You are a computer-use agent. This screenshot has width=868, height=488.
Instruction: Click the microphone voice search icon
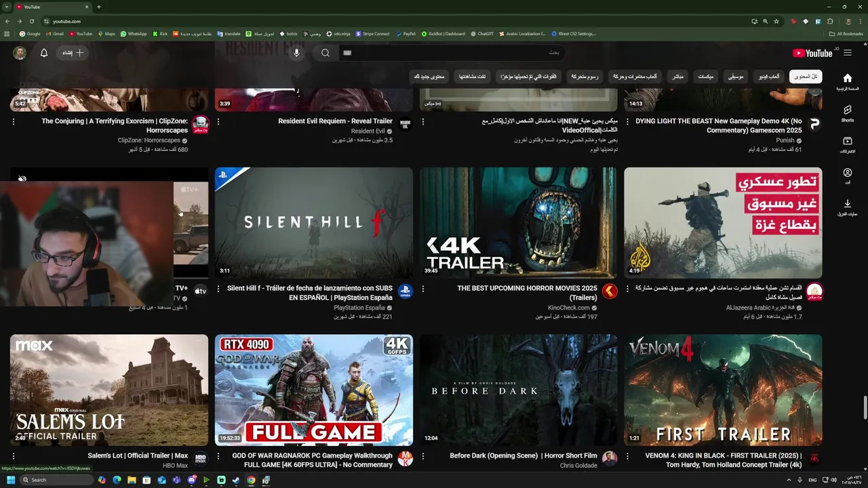[296, 53]
